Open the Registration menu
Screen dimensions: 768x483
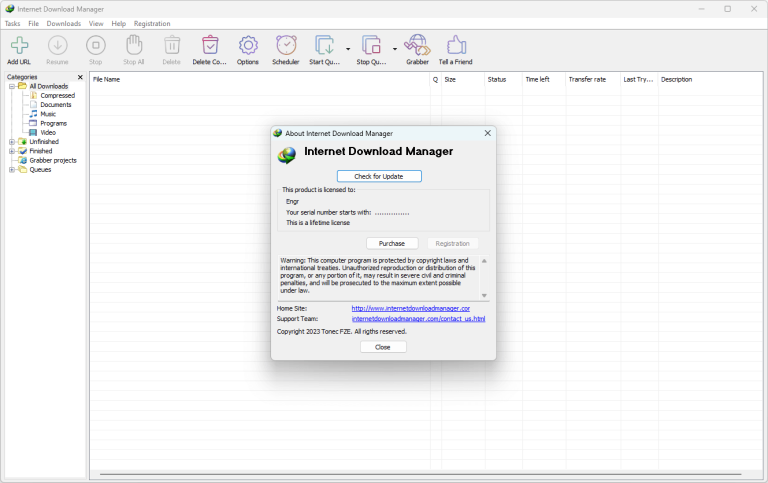tap(152, 23)
